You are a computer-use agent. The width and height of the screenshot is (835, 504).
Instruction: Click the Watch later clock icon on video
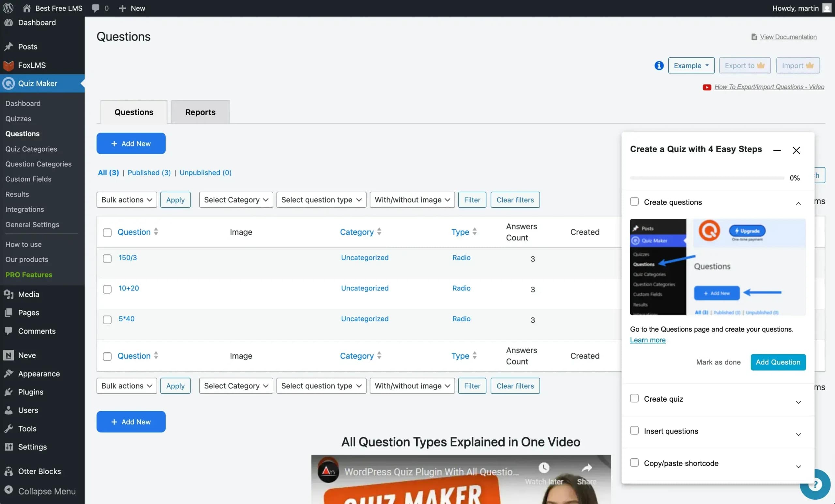tap(543, 468)
